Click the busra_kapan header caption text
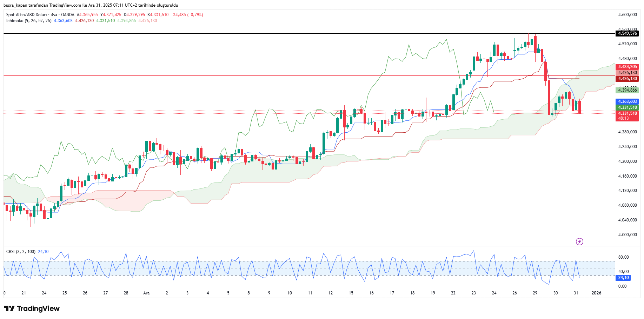 [x=91, y=5]
